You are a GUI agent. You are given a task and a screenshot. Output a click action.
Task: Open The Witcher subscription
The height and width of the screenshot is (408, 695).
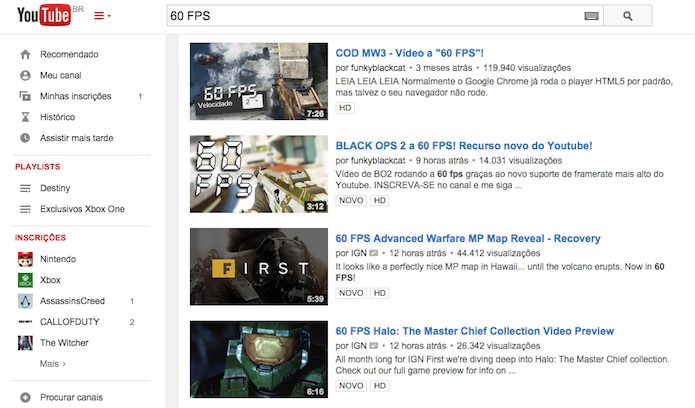64,343
